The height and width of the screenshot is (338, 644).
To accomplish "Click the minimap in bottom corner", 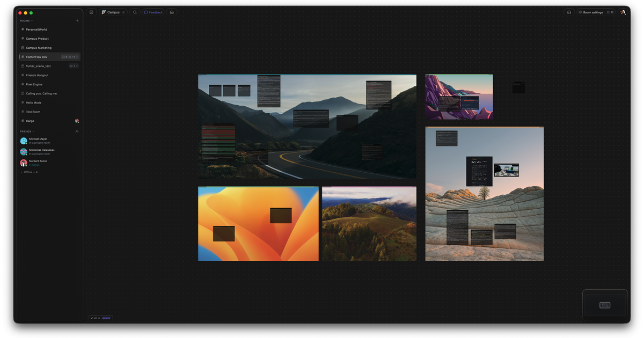I will pyautogui.click(x=605, y=305).
